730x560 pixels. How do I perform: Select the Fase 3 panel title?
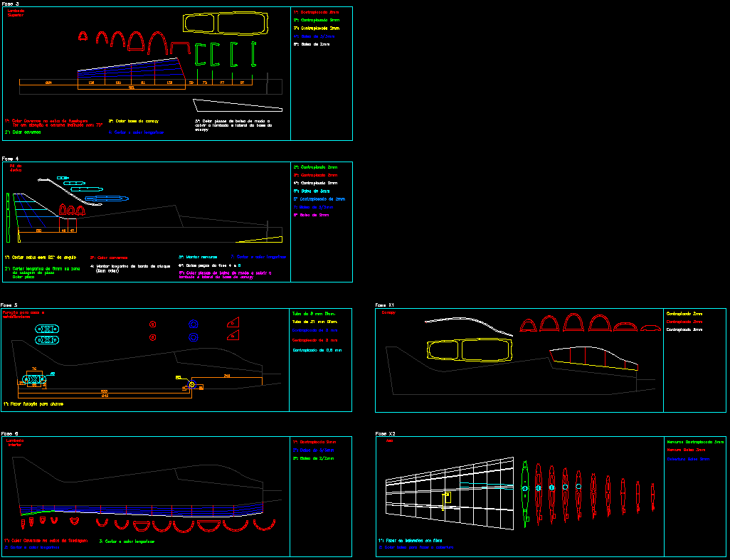pos(11,4)
